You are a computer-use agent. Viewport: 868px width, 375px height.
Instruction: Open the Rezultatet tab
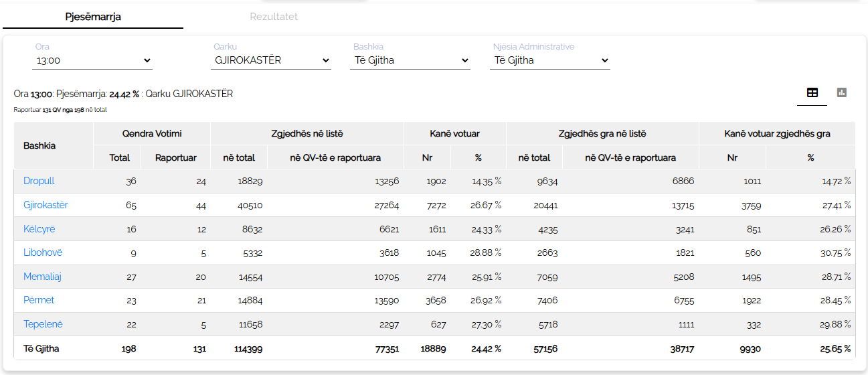point(274,17)
